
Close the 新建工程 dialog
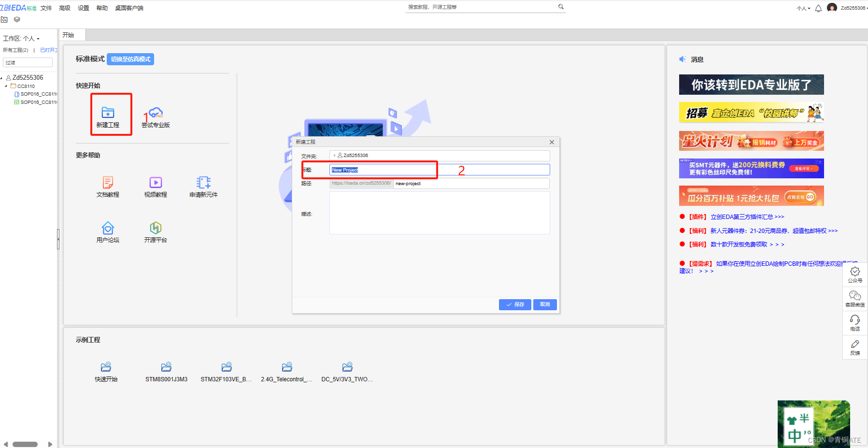coord(552,142)
